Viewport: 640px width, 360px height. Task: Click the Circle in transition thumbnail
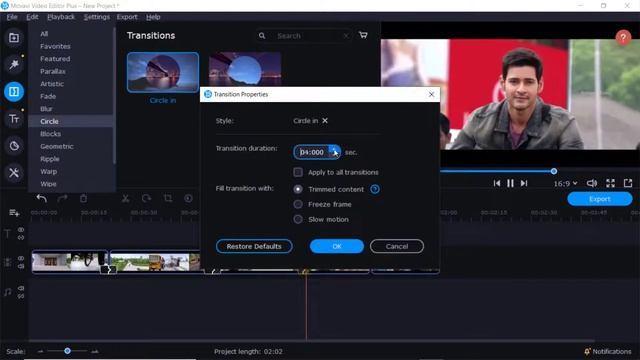pos(163,72)
